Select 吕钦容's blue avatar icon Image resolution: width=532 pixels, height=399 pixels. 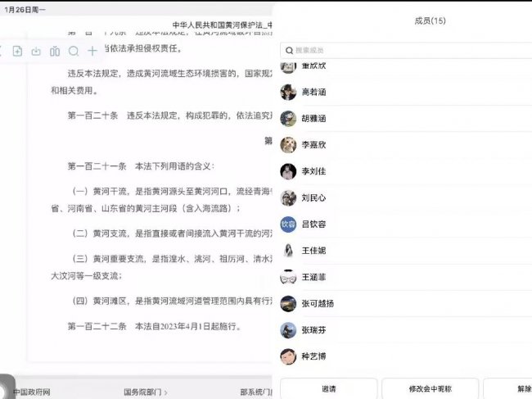click(288, 224)
